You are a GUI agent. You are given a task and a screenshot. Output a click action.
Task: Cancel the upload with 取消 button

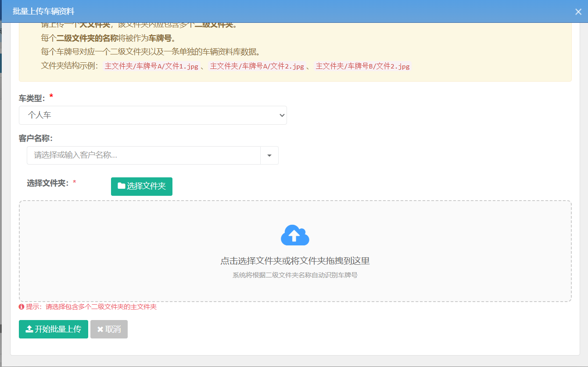108,329
